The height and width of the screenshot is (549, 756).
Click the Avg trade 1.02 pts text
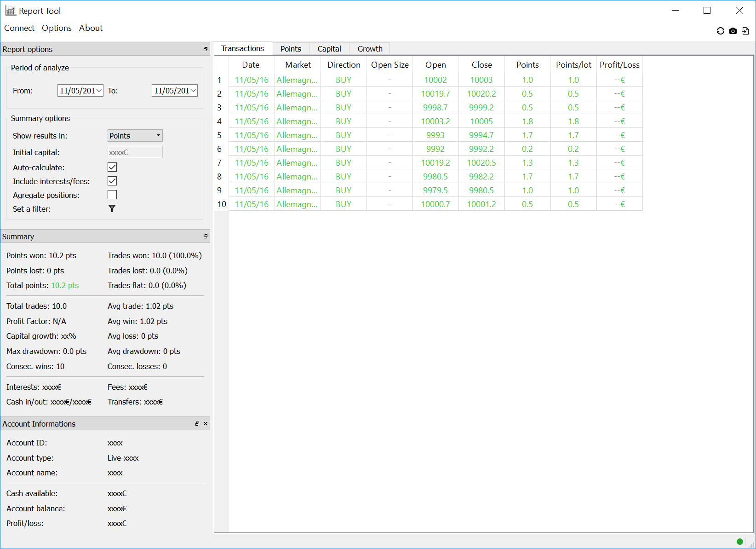pos(141,306)
